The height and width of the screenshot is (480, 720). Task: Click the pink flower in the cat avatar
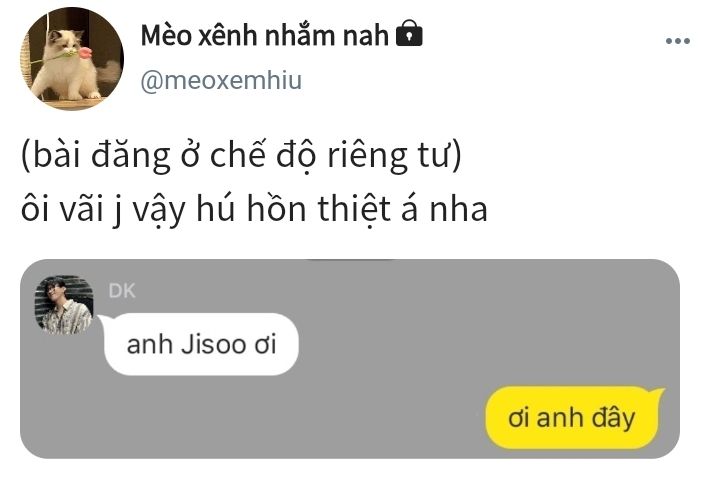(x=85, y=52)
